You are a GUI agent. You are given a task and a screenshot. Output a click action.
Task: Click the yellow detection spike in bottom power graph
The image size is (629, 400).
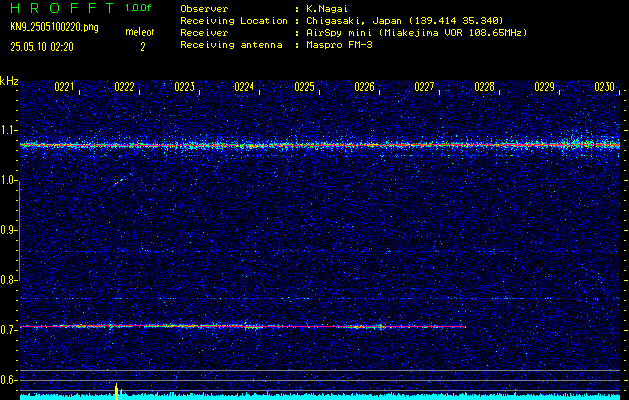[x=117, y=392]
